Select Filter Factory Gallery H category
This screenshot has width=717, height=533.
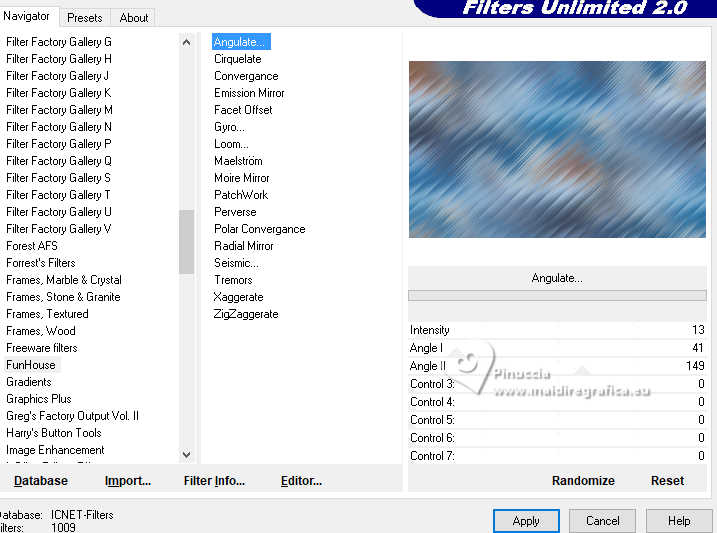59,59
